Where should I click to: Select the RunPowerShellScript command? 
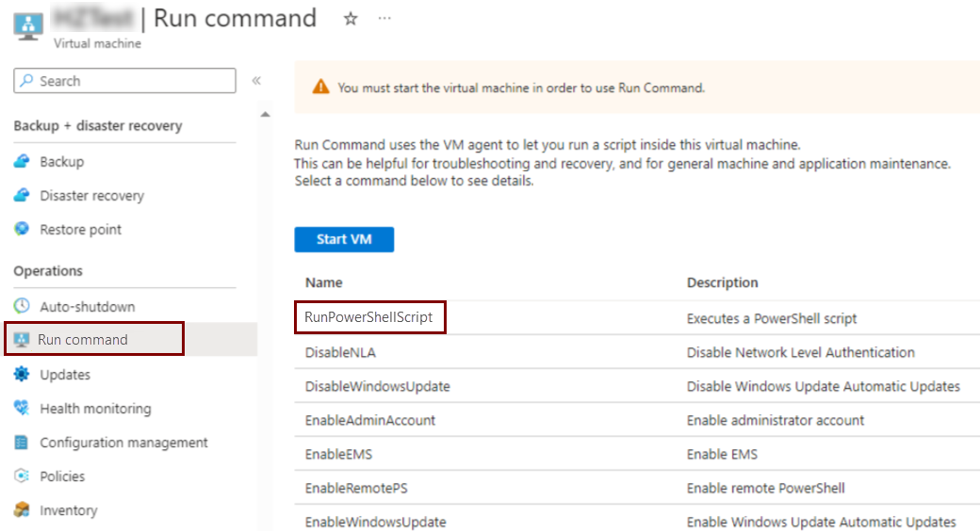click(x=368, y=318)
